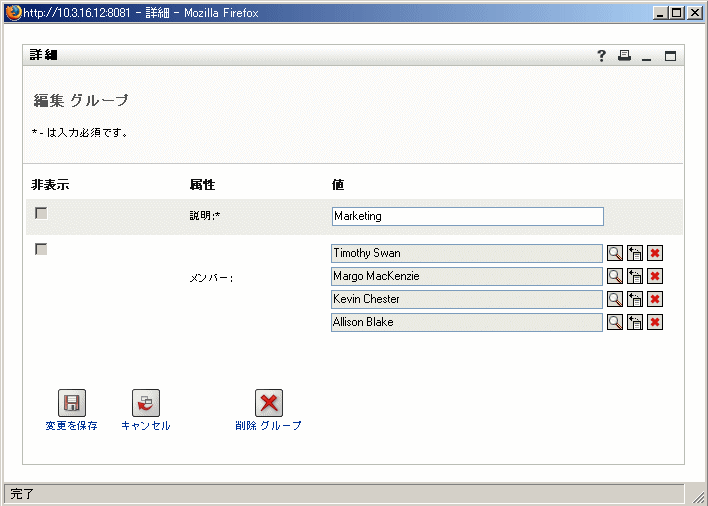
Task: Open history list icon for Timothy Swan
Action: [x=635, y=253]
